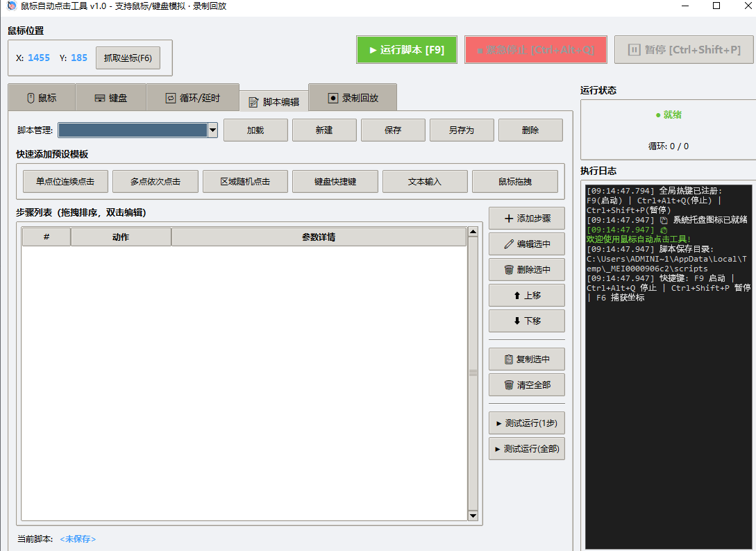Click the step list scrollbar up arrow
This screenshot has width=756, height=551.
pos(473,232)
